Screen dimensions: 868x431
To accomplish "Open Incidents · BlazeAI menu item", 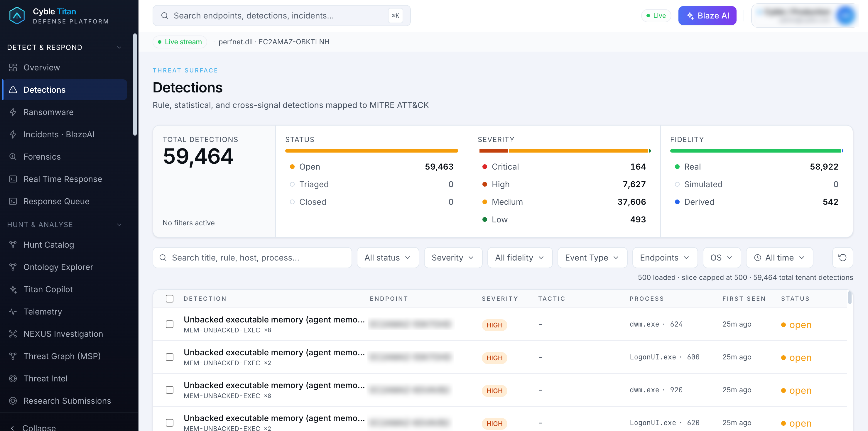I will 65,134.
